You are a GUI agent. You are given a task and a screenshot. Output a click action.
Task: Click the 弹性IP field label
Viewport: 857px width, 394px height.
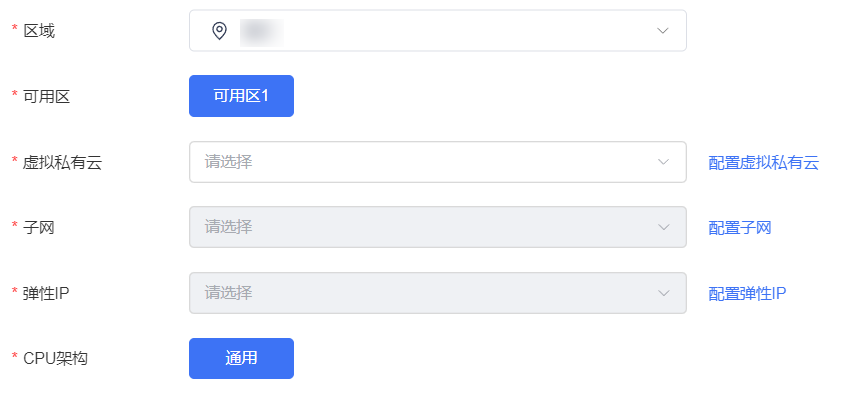coord(46,293)
